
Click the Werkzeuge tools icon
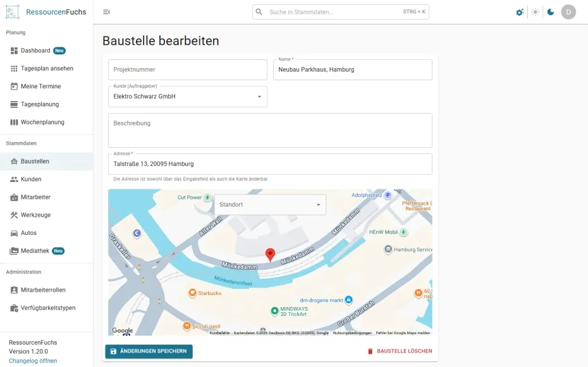[14, 215]
